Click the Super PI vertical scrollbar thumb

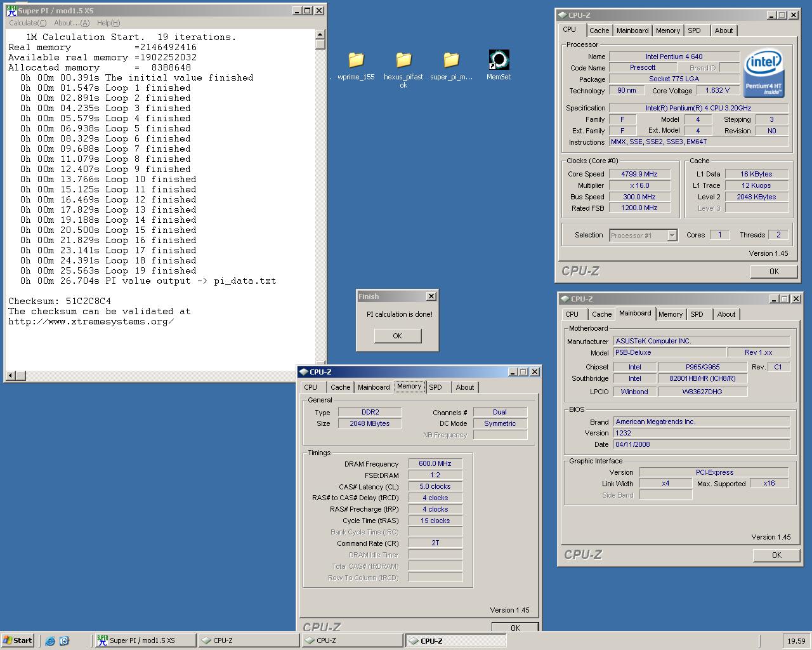(x=320, y=44)
